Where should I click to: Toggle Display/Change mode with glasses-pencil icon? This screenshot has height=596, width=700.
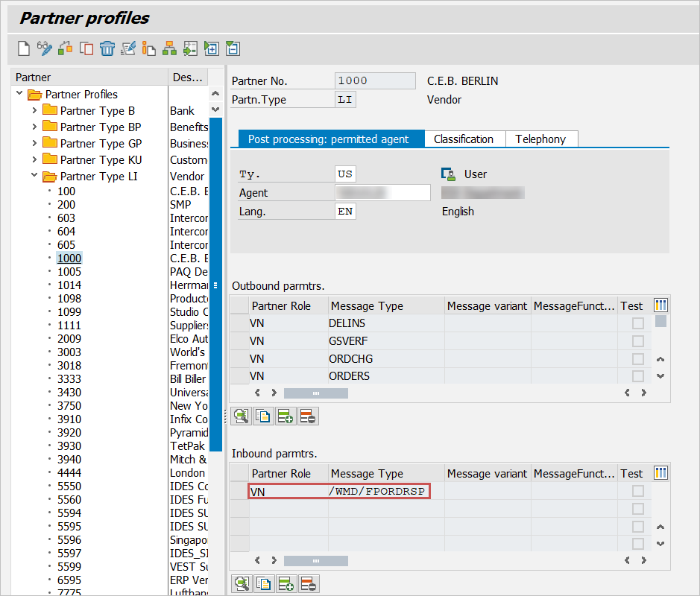pos(45,49)
